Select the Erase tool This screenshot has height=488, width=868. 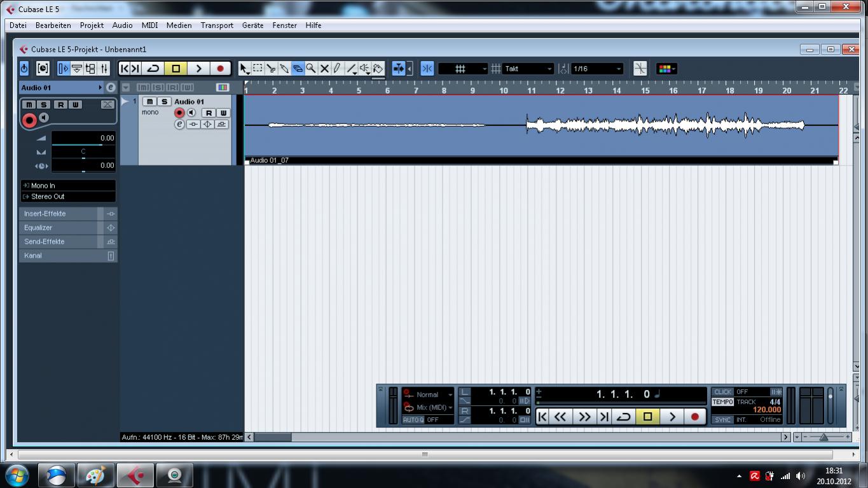click(x=298, y=68)
